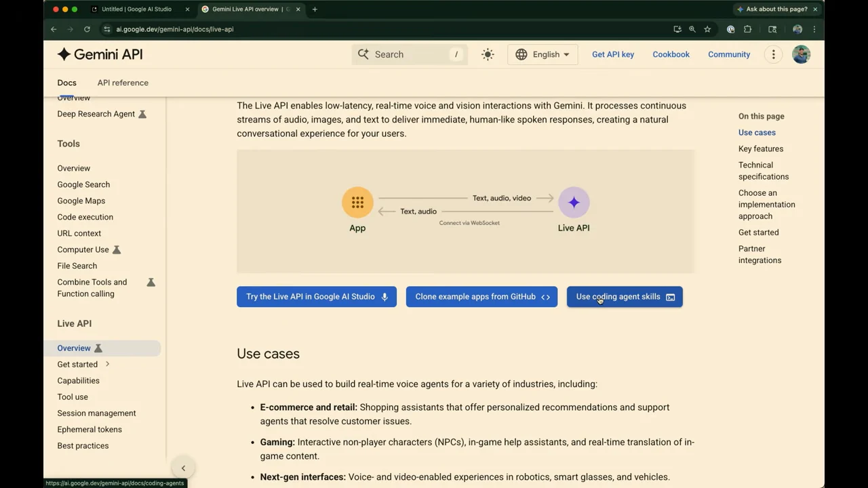Image resolution: width=868 pixels, height=488 pixels.
Task: Jump to Choose an implementation approach
Action: [767, 204]
